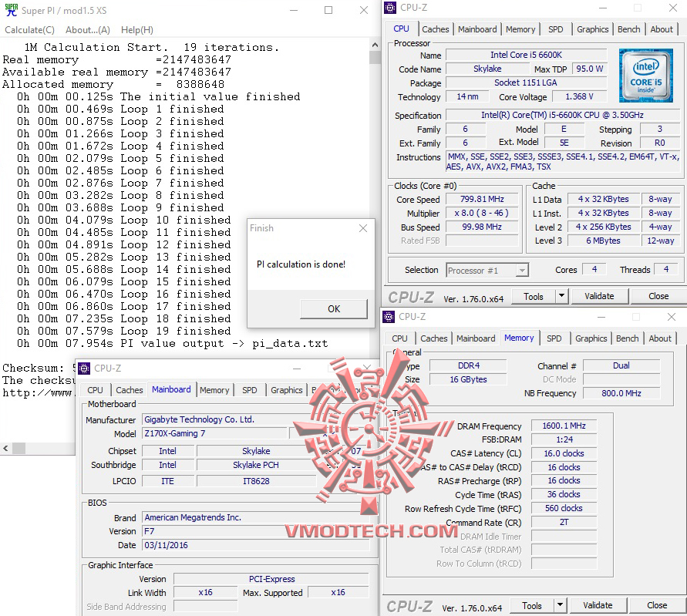Minimize the Super PI window

point(294,10)
